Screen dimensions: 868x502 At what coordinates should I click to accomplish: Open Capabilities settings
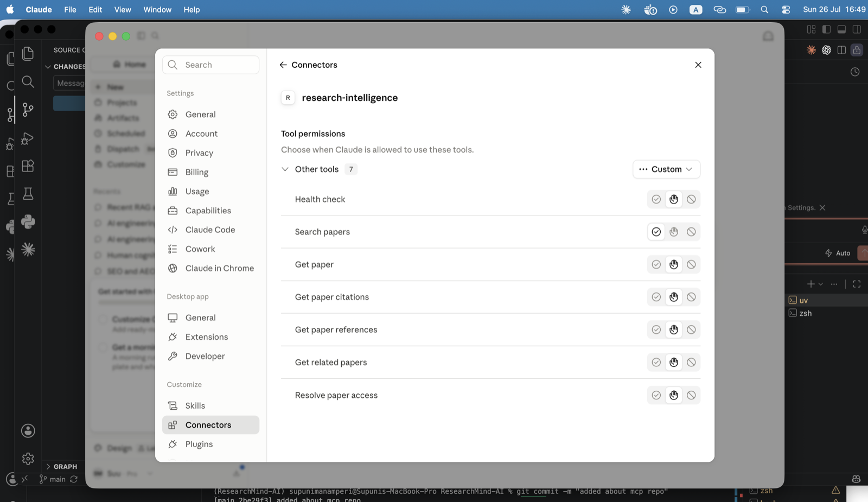210,211
